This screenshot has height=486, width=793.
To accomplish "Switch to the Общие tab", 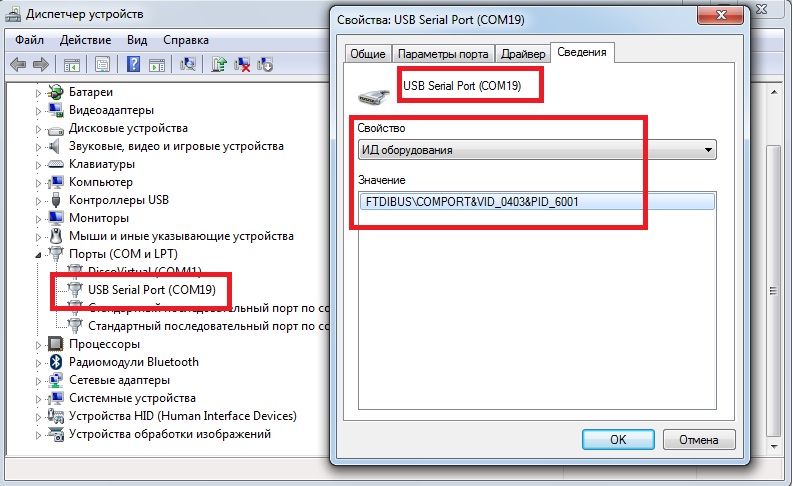I will 368,54.
